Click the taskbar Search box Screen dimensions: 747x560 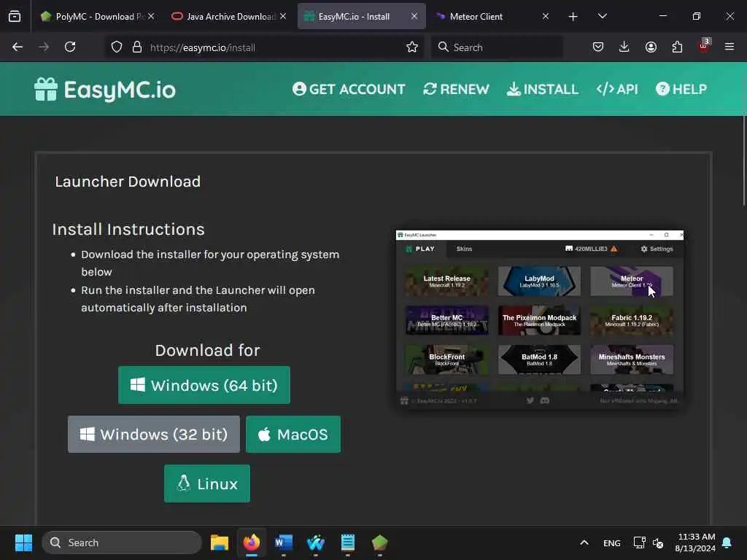[x=122, y=542]
